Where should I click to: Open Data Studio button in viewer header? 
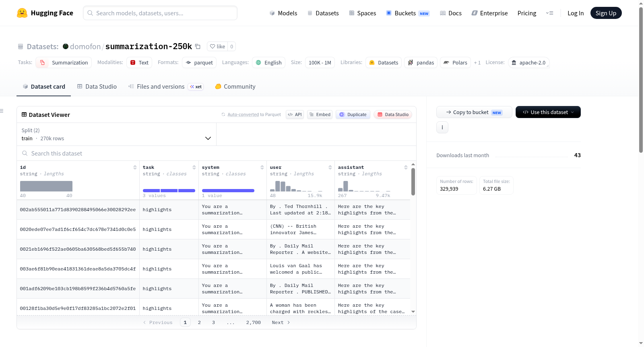pos(393,114)
